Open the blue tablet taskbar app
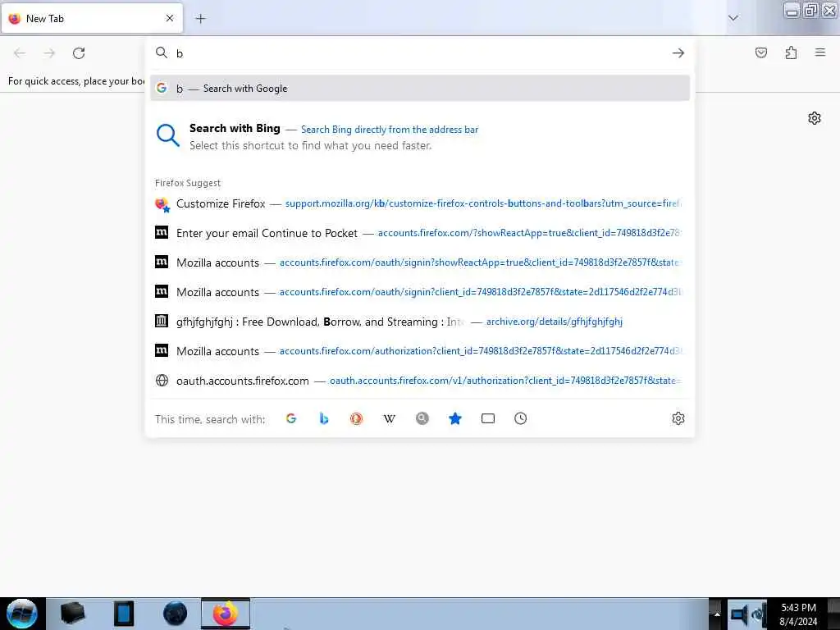Screen dimensions: 840x630 coord(124,614)
